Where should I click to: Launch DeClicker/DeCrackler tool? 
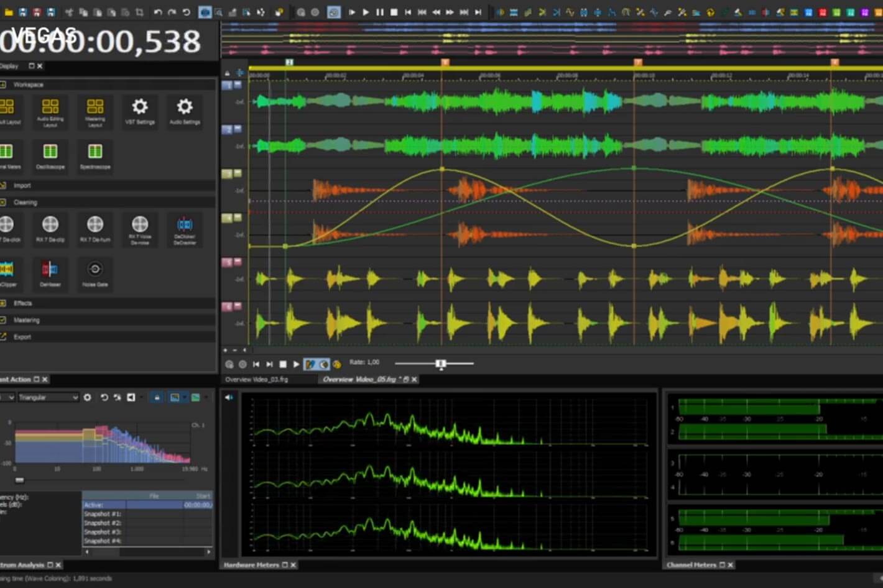[185, 229]
